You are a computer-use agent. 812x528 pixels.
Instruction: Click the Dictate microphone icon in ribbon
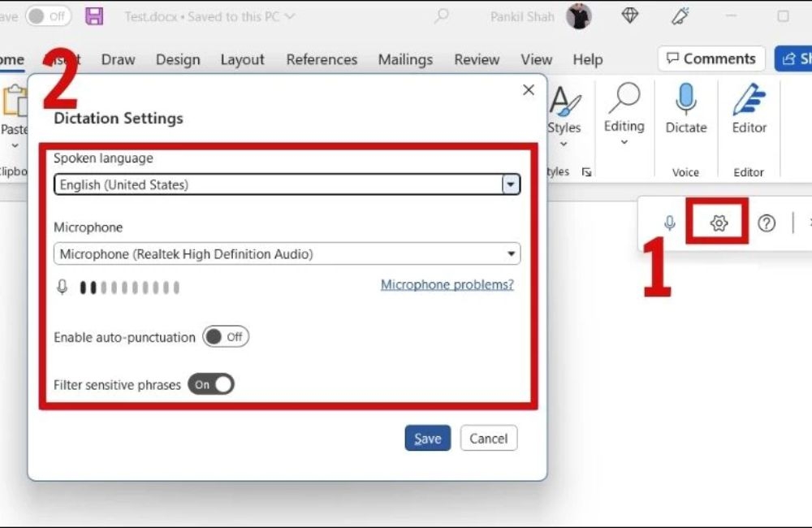pos(685,99)
